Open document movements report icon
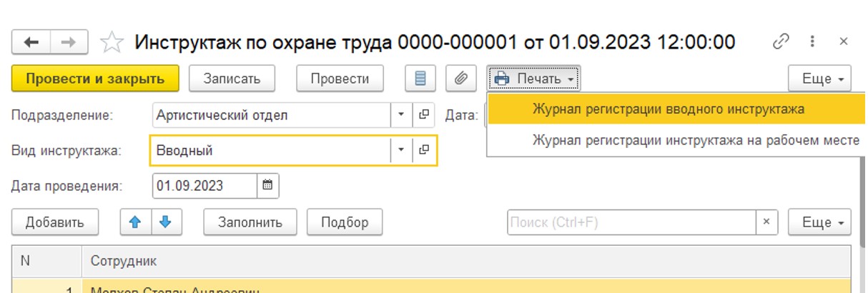Screen dimensions: 868x293 420,79
